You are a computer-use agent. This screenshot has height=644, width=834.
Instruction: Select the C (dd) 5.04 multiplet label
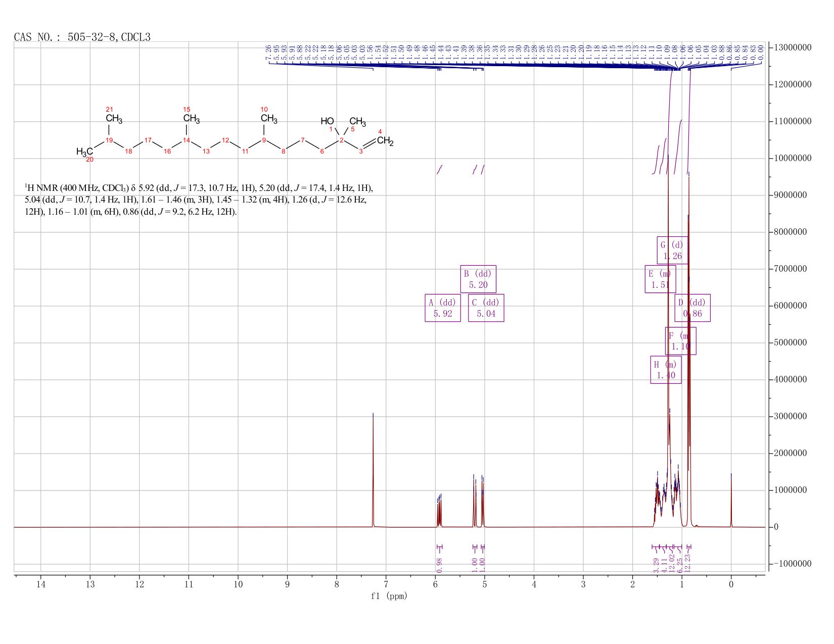point(486,308)
